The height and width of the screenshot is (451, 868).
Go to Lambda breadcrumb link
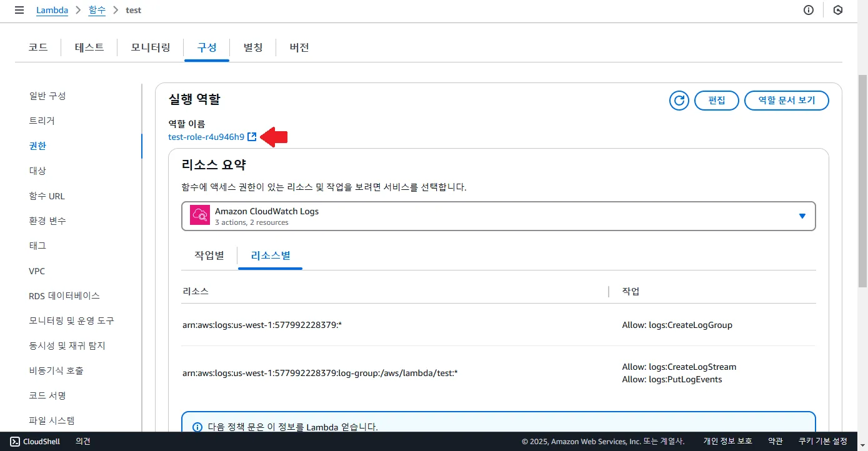(x=52, y=11)
